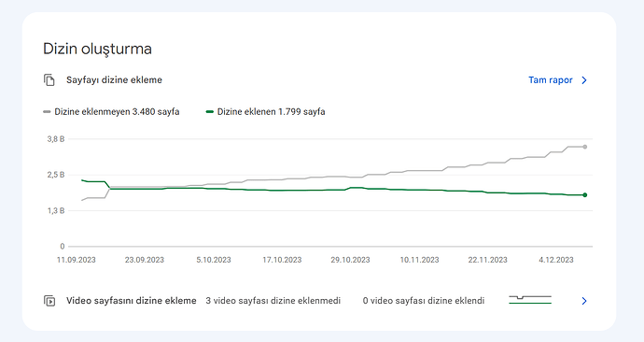
Task: Click the green endpoint dot on chart
Action: pos(585,195)
